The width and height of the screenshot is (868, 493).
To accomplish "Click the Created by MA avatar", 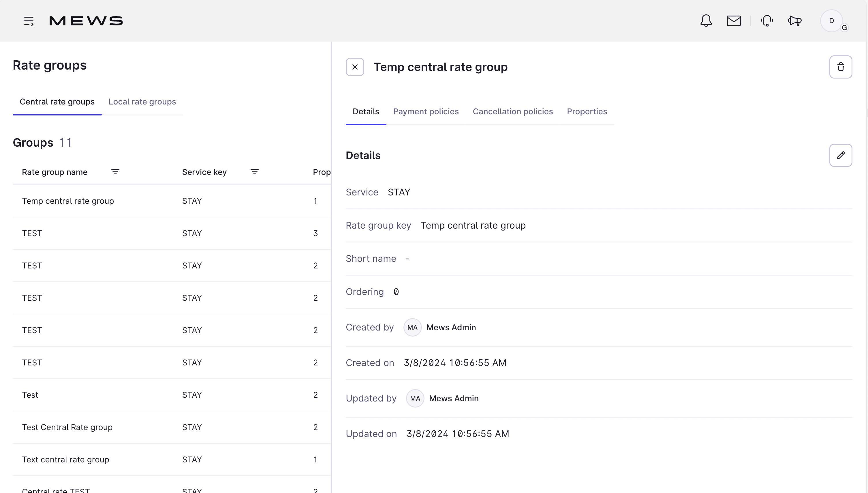I will [412, 327].
